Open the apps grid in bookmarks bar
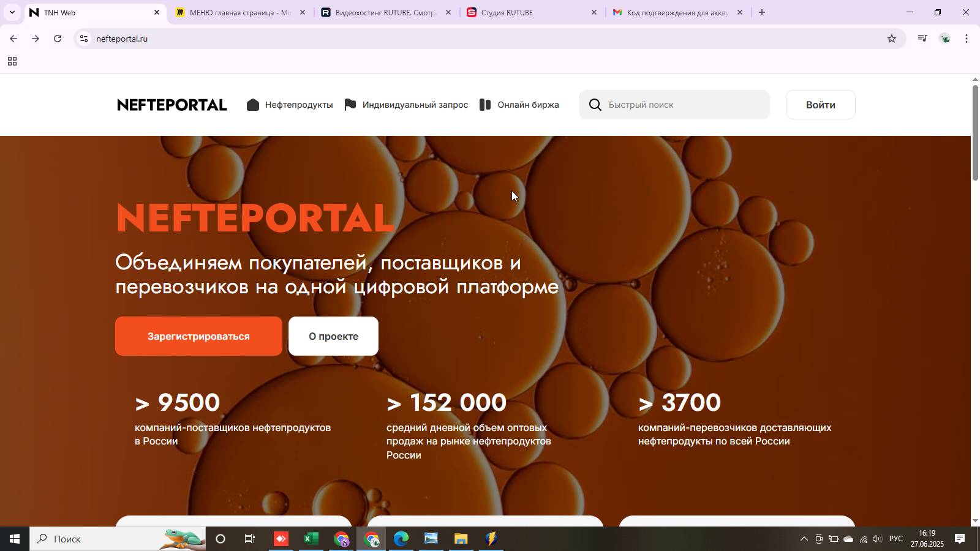 [12, 61]
